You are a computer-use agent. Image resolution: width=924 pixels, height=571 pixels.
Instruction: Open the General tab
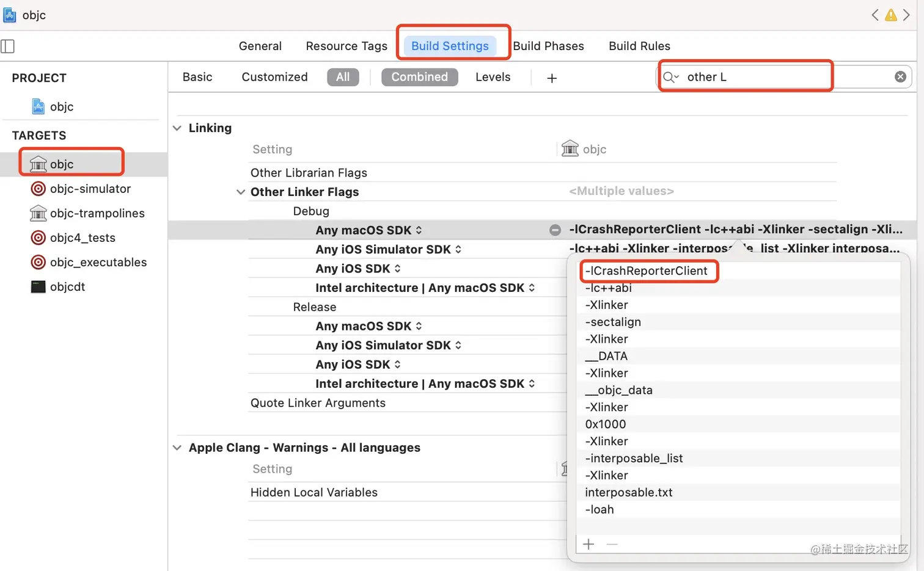pyautogui.click(x=260, y=46)
